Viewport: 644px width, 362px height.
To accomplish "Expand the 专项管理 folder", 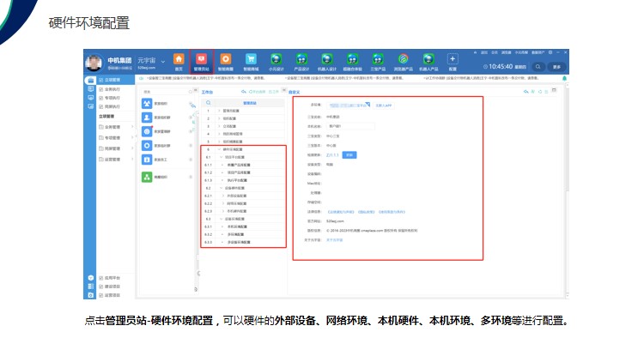I will pos(132,137).
